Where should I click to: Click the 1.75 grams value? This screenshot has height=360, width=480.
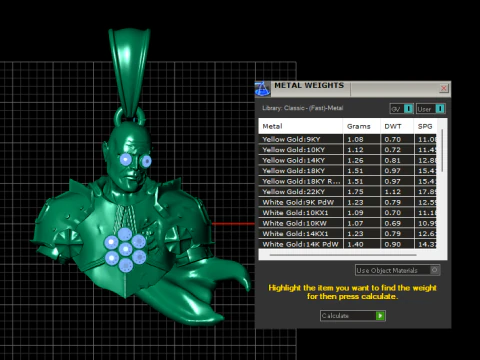click(x=355, y=192)
